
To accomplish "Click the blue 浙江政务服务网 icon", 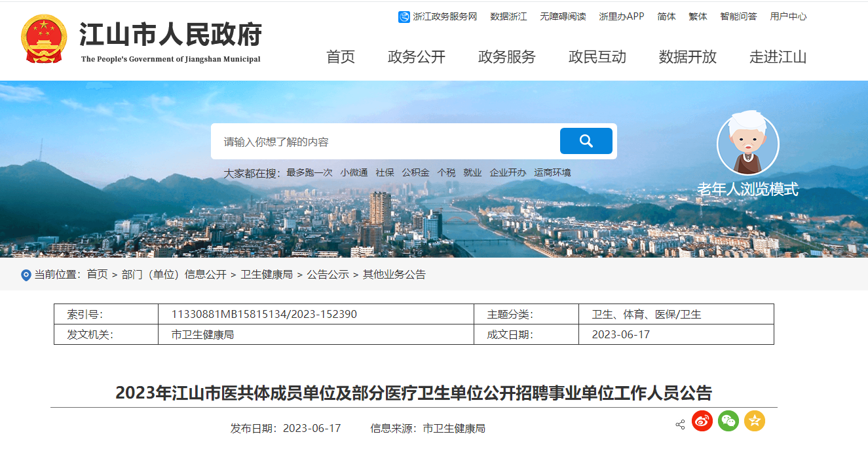I will (404, 16).
